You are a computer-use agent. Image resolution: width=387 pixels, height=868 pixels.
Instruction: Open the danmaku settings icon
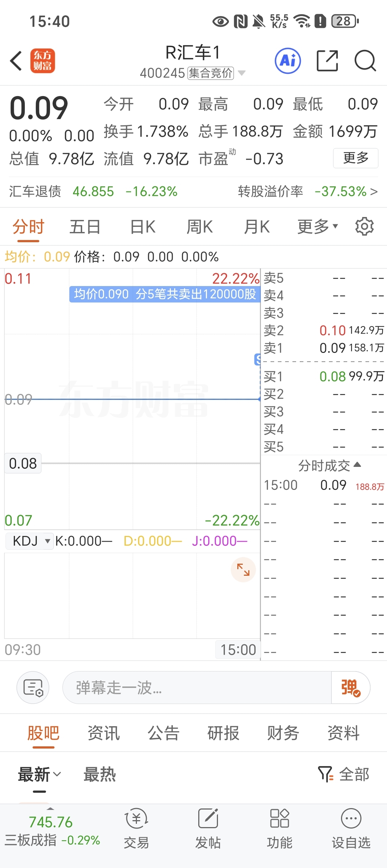pos(33,688)
